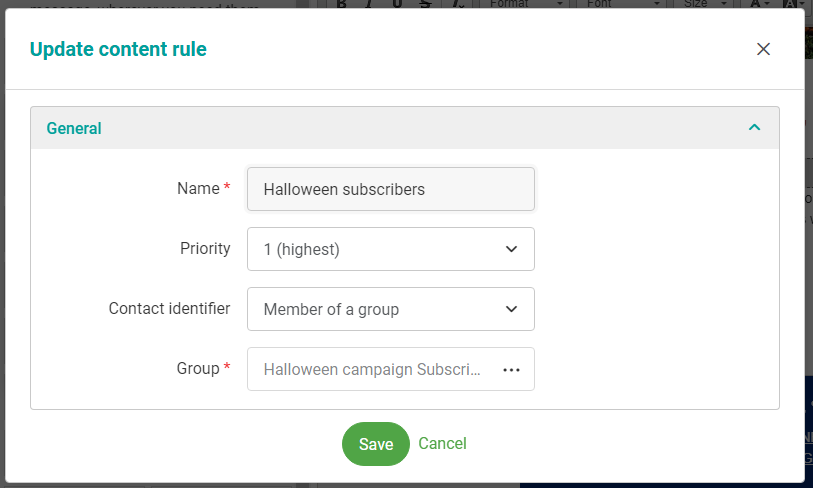The height and width of the screenshot is (488, 813).
Task: Collapse the General section chevron
Action: click(x=754, y=128)
